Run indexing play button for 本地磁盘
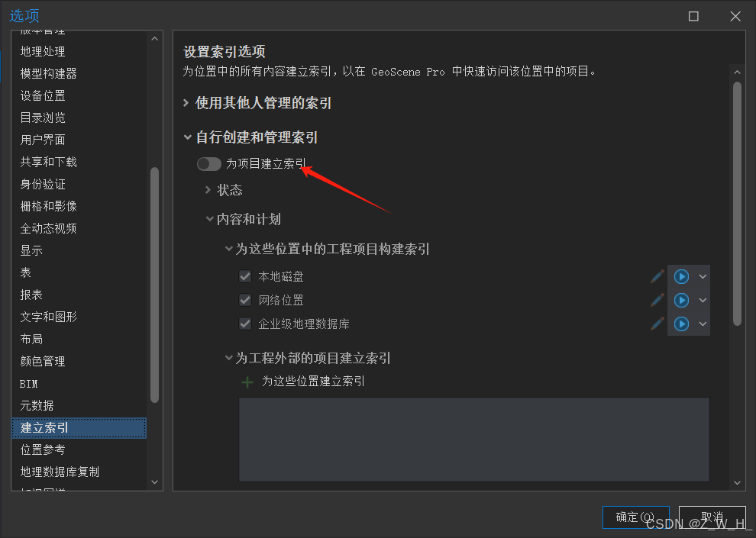756x538 pixels. 681,276
